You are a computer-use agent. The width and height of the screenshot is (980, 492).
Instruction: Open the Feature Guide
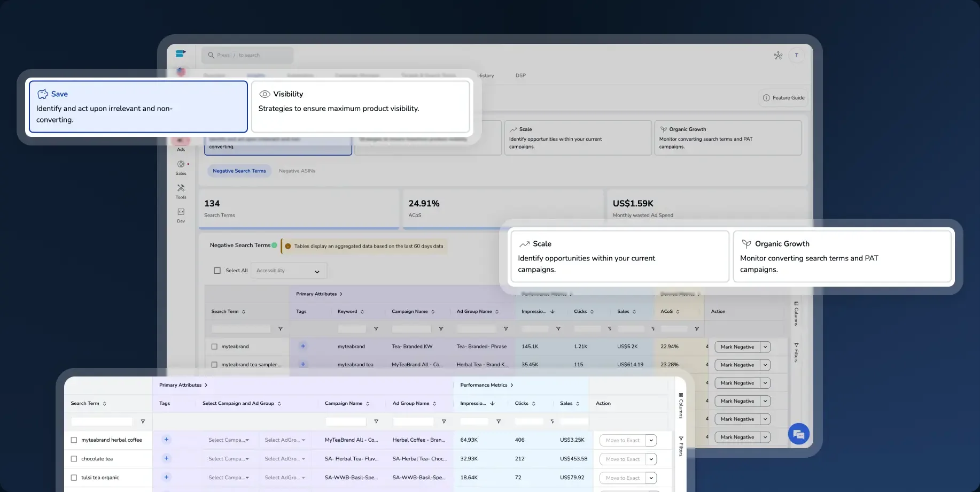point(783,98)
